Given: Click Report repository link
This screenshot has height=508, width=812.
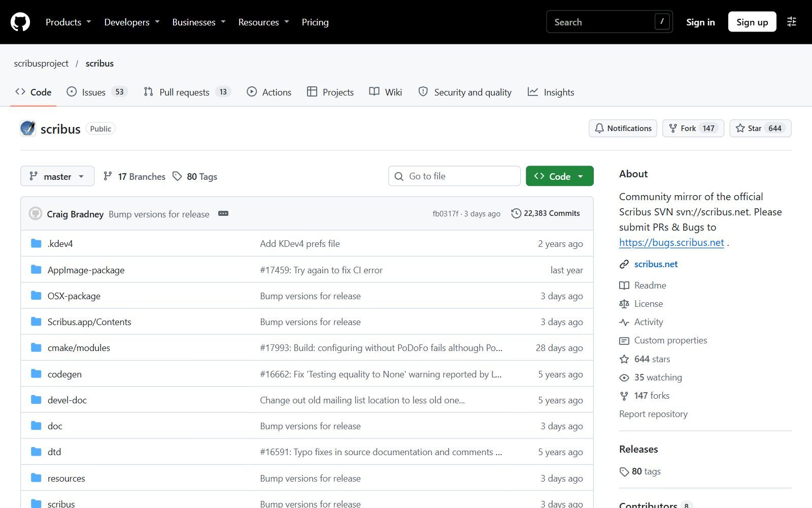Looking at the screenshot, I should coord(653,414).
